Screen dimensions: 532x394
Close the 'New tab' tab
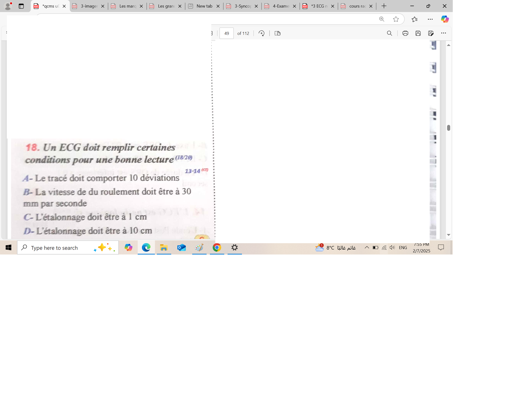tap(218, 6)
